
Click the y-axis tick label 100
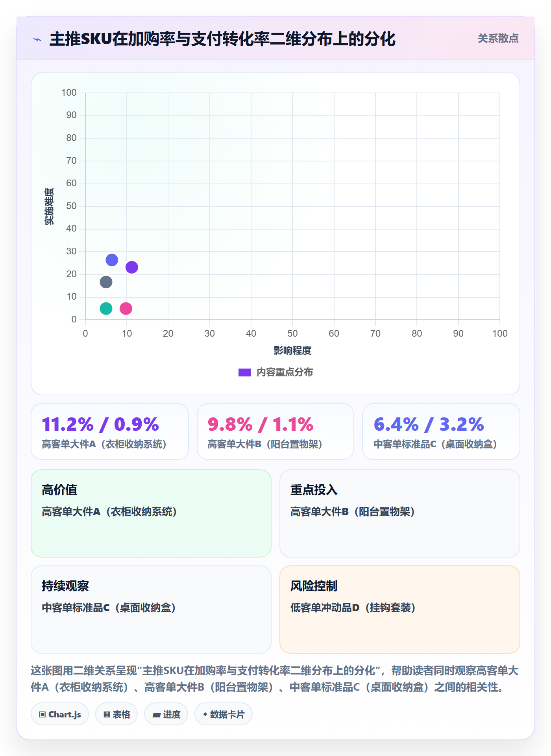click(x=69, y=93)
